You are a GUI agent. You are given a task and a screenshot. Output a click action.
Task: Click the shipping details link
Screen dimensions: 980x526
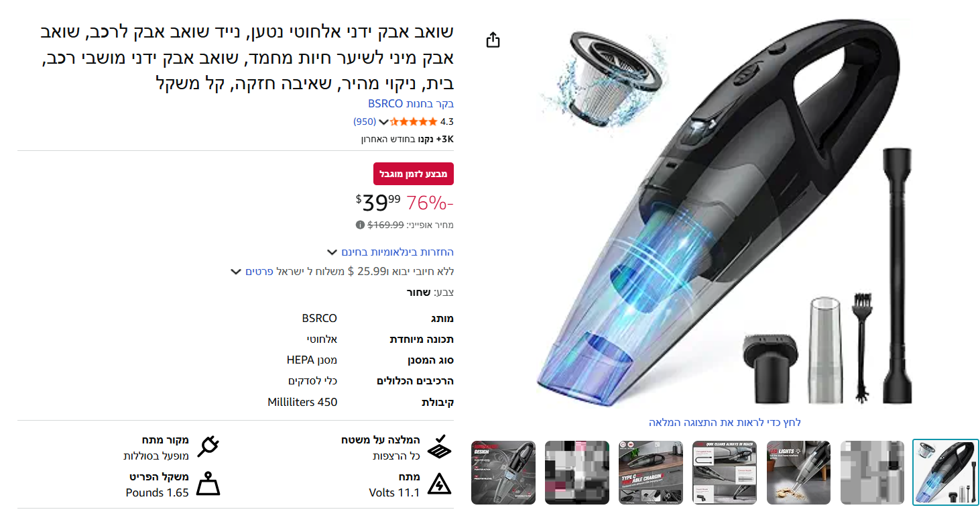259,272
